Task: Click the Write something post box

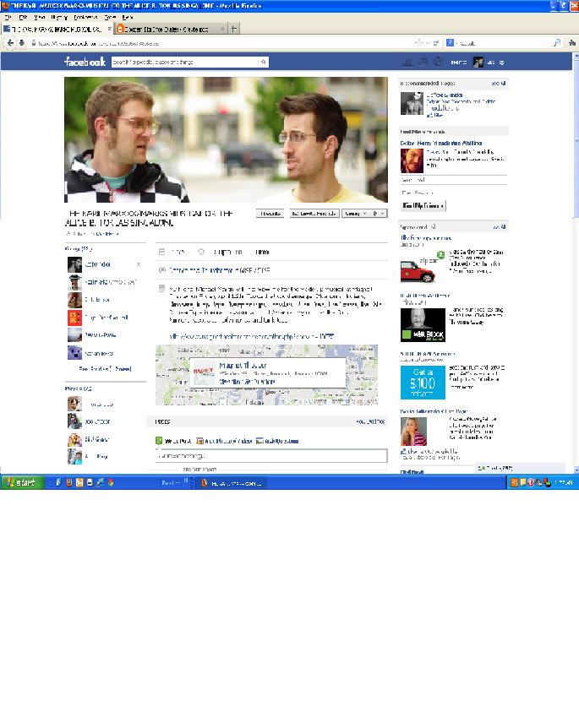Action: pyautogui.click(x=271, y=455)
